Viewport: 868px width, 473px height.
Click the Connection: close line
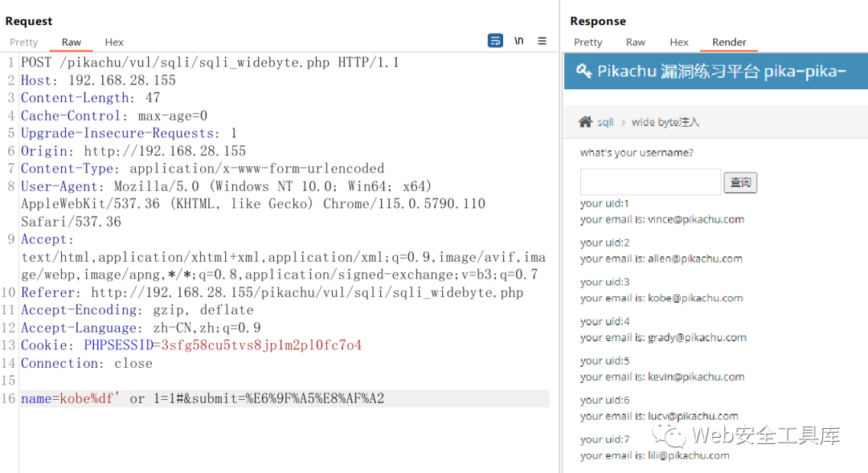[x=86, y=364]
